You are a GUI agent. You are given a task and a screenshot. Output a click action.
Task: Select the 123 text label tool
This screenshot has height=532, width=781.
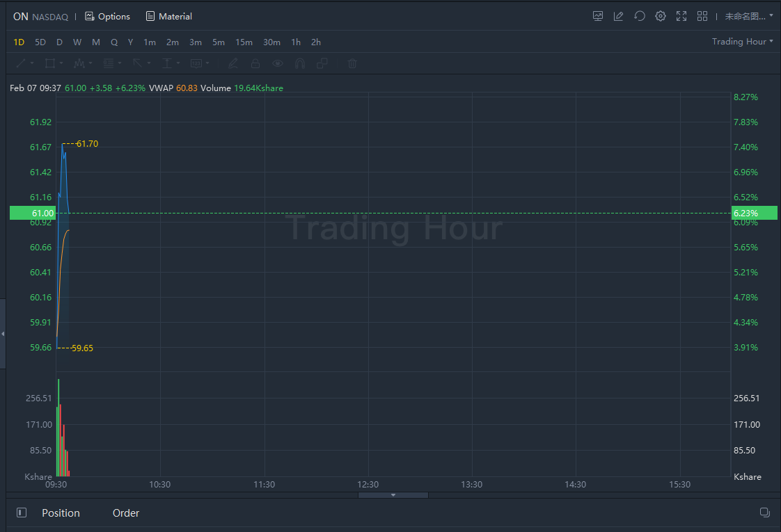point(196,63)
